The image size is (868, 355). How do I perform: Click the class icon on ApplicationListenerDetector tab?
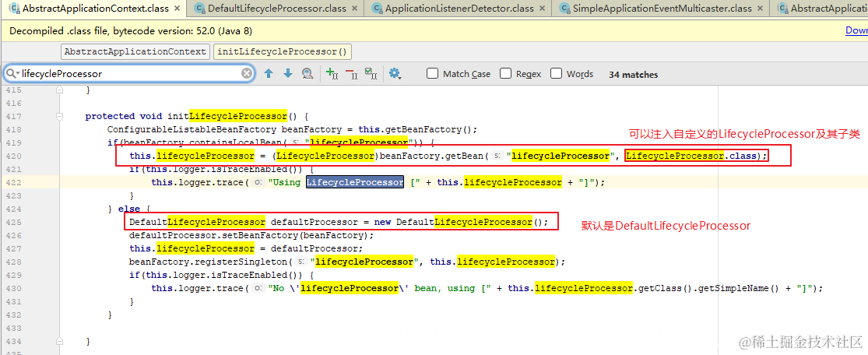click(376, 9)
